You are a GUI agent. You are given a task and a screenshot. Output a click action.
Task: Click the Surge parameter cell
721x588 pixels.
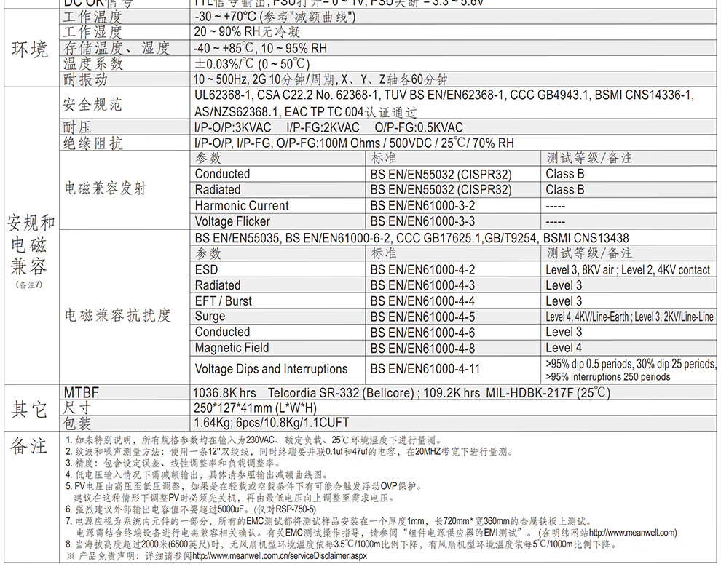pyautogui.click(x=211, y=317)
